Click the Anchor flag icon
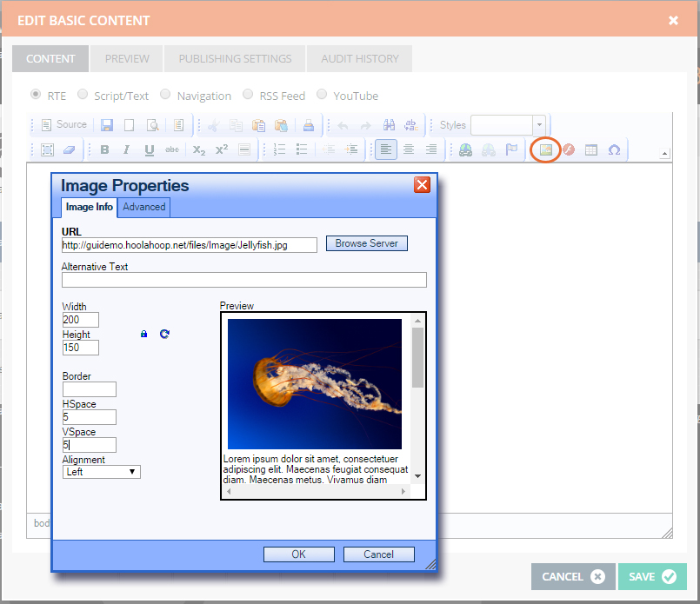 (511, 149)
